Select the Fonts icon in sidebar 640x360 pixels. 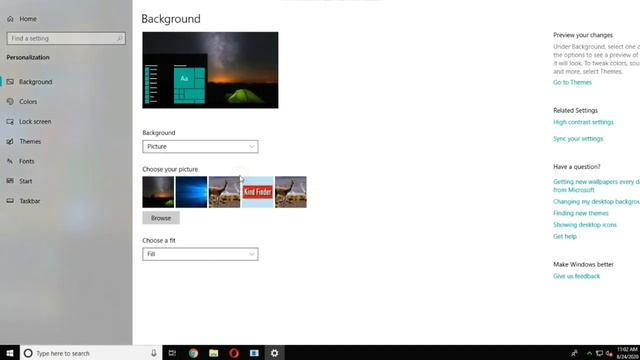10,161
